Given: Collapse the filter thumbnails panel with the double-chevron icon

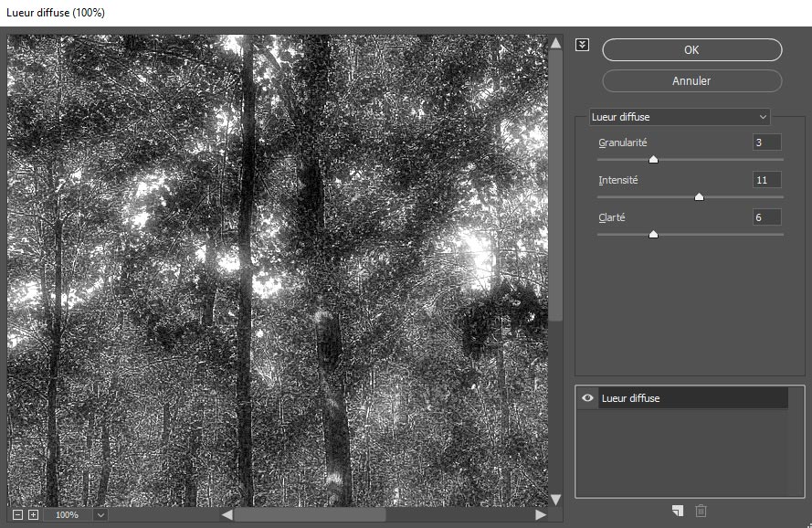Looking at the screenshot, I should pyautogui.click(x=583, y=45).
